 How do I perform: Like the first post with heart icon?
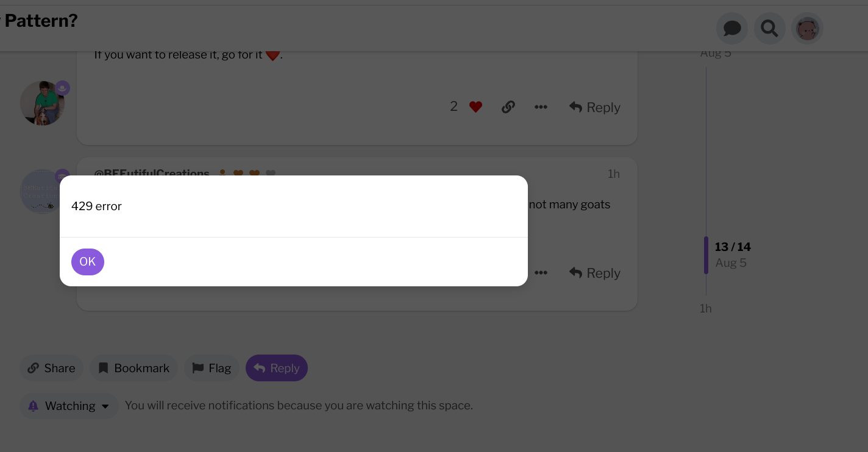pos(476,107)
